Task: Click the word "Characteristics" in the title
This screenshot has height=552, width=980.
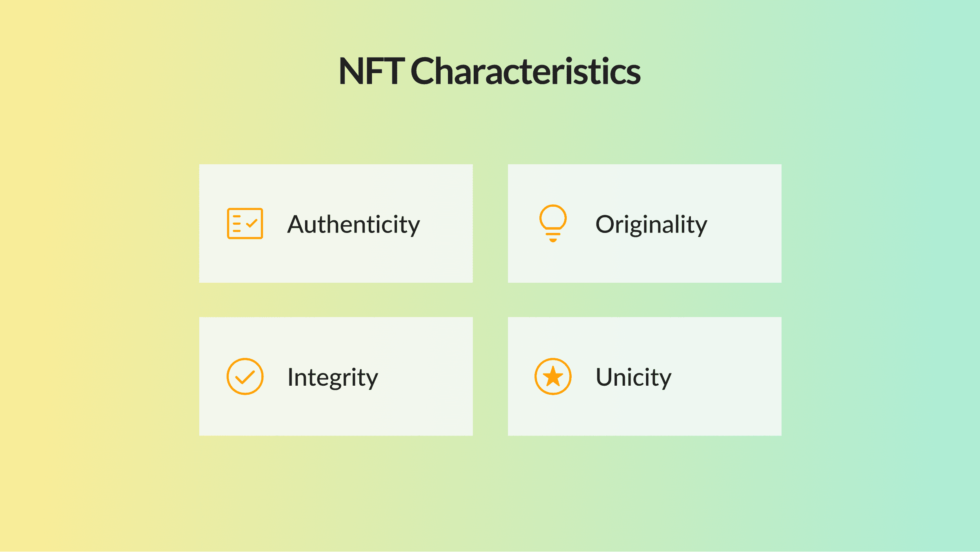Action: point(525,71)
